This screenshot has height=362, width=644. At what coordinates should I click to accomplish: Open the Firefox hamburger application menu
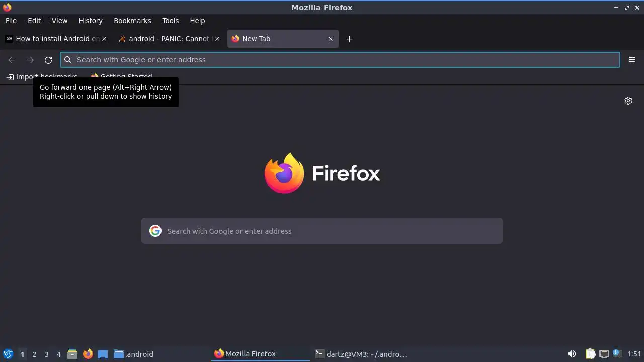[x=632, y=60]
